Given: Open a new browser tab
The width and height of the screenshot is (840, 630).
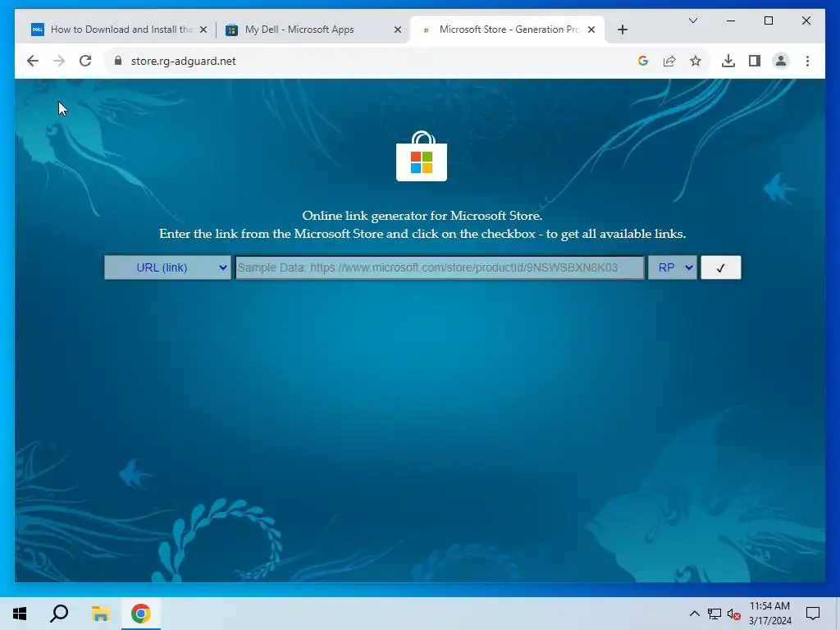Looking at the screenshot, I should click(623, 30).
